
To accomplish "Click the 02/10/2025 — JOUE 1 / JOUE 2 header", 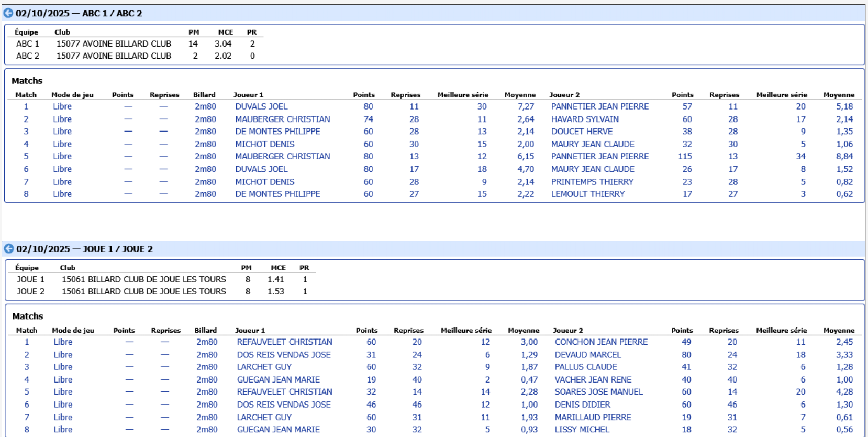I will pyautogui.click(x=84, y=249).
